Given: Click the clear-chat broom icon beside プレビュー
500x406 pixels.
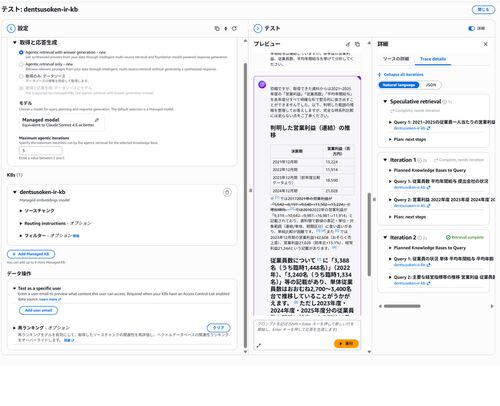Looking at the screenshot, I should coord(348,44).
